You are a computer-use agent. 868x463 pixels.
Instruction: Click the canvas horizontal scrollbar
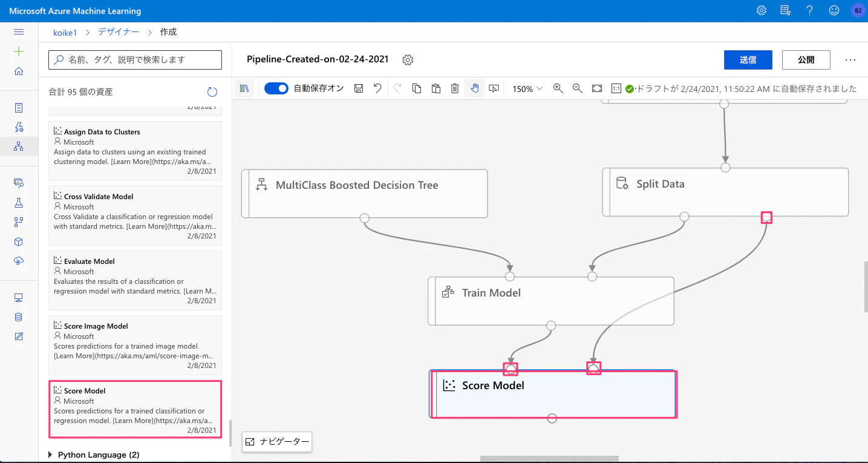(x=549, y=459)
